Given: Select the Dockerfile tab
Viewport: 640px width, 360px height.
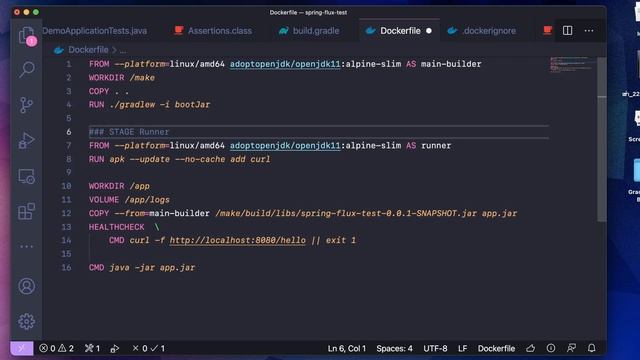Looking at the screenshot, I should [399, 31].
